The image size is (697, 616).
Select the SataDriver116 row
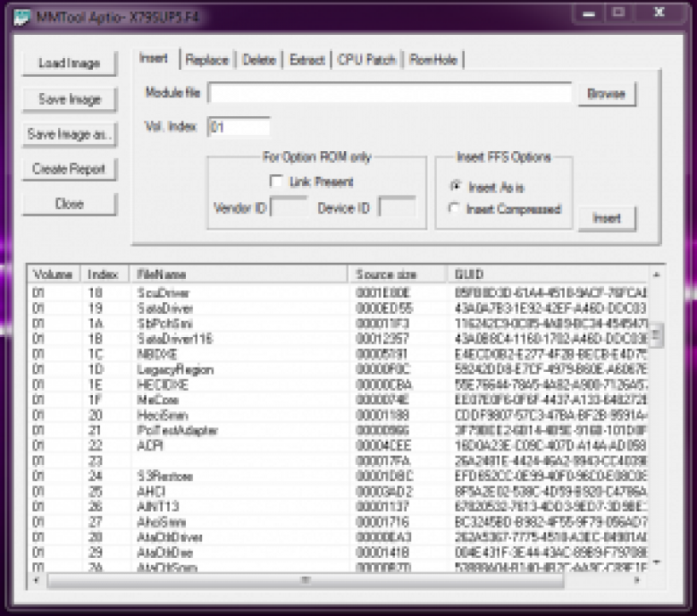pos(338,339)
